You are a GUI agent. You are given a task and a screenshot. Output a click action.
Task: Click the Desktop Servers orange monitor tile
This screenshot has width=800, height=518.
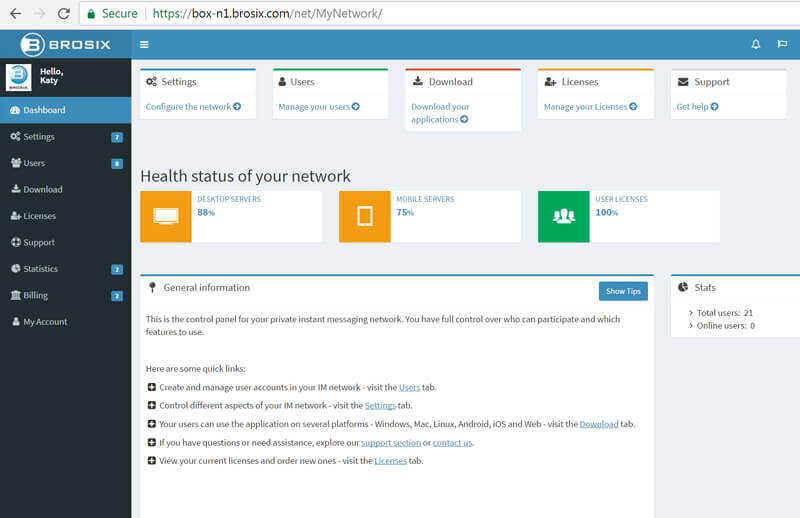[166, 216]
